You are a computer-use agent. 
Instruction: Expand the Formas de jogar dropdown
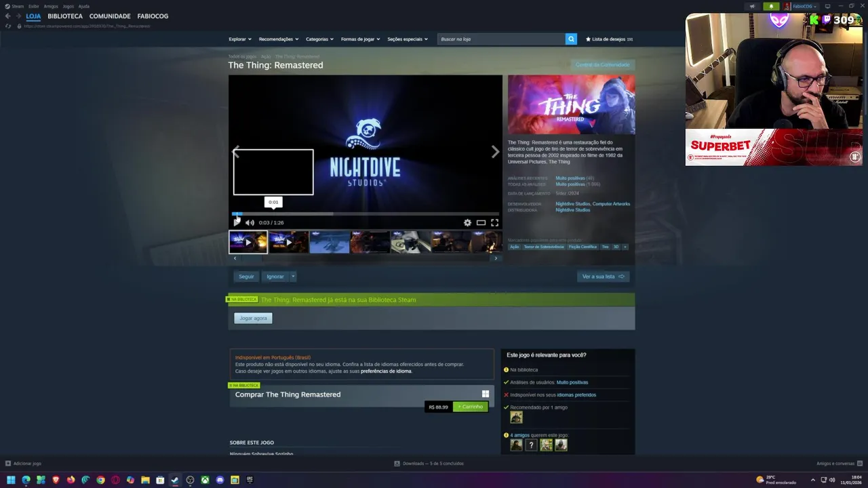(x=360, y=39)
